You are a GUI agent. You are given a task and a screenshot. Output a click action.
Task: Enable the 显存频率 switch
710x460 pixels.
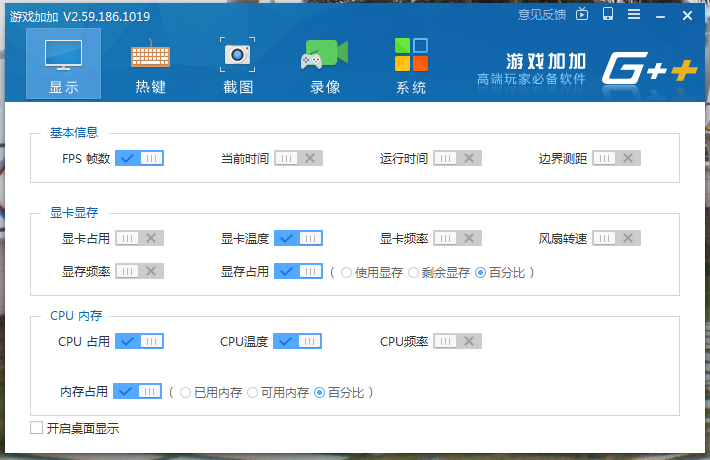(139, 271)
